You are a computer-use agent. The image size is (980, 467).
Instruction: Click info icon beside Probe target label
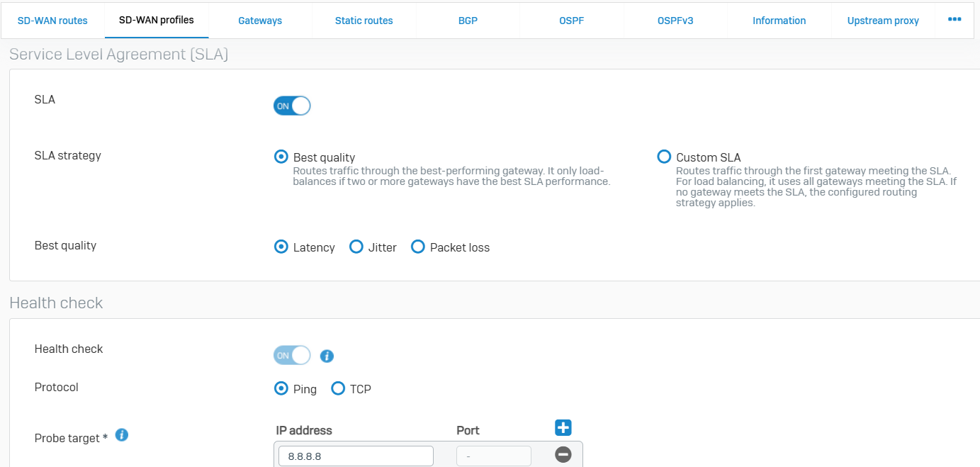[x=122, y=435]
